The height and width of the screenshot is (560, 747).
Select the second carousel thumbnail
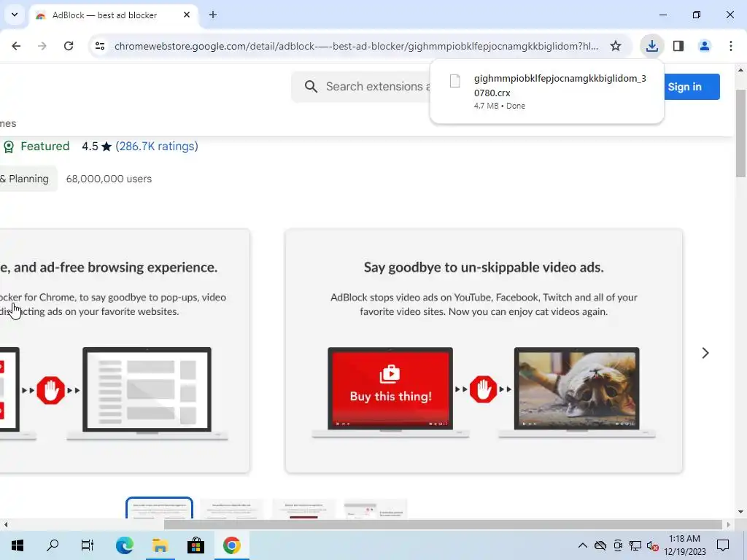(x=231, y=508)
